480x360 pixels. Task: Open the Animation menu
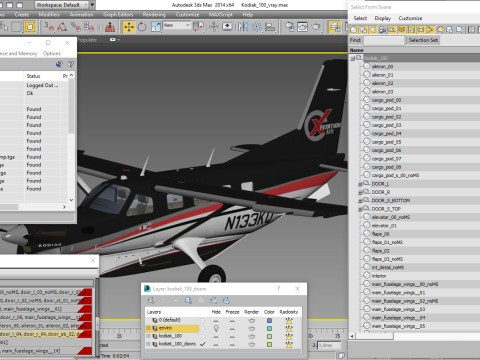(81, 14)
